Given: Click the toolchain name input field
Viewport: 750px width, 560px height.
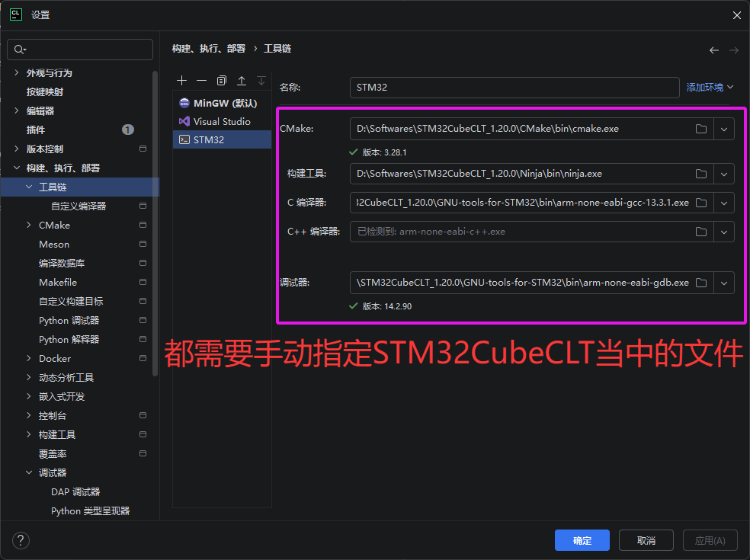Looking at the screenshot, I should coord(514,88).
